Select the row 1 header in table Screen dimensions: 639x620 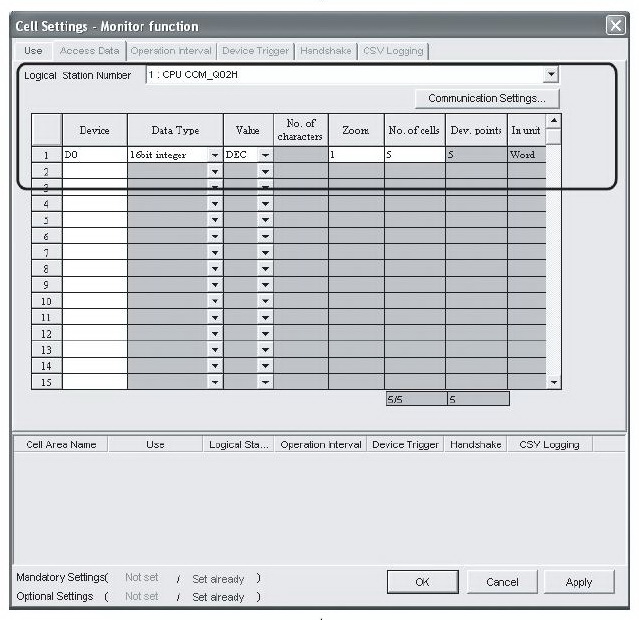click(46, 155)
